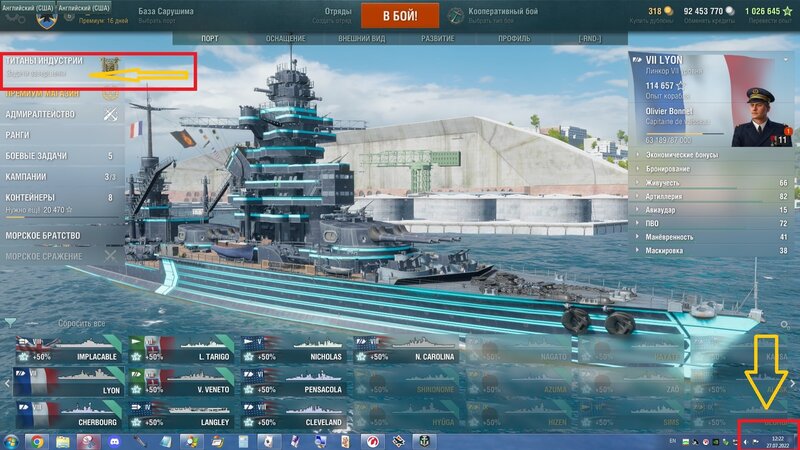Click the World of Warships taskbar icon
This screenshot has height=450, width=800.
click(424, 442)
